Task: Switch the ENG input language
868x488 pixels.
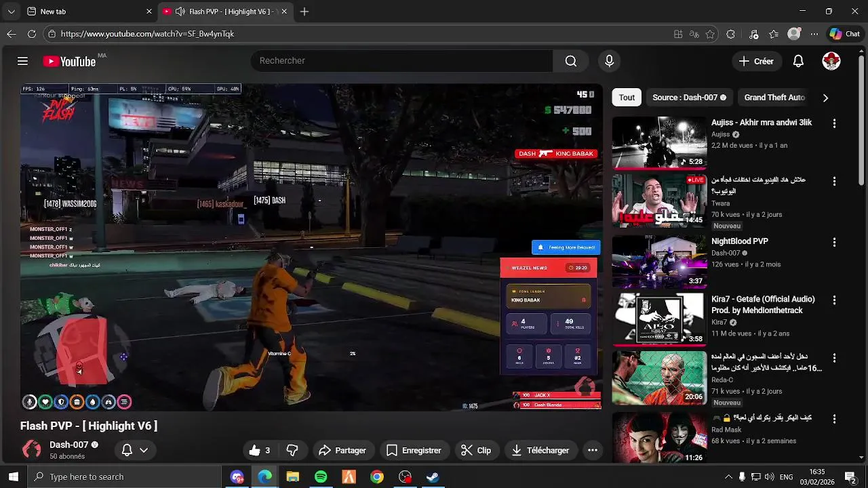Action: coord(787,476)
